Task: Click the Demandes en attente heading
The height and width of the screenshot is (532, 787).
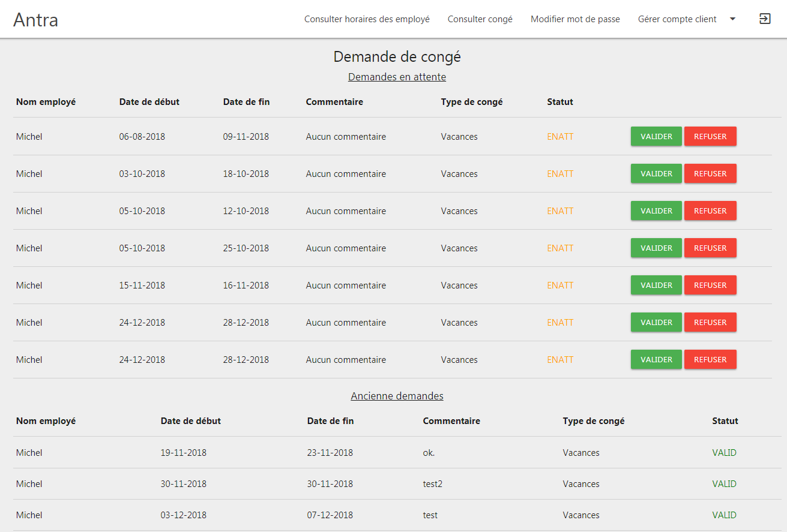Action: (397, 77)
